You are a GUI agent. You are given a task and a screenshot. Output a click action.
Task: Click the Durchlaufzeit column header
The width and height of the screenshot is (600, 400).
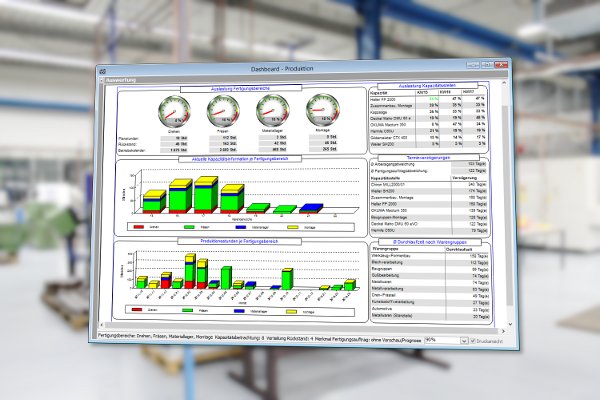click(x=459, y=249)
